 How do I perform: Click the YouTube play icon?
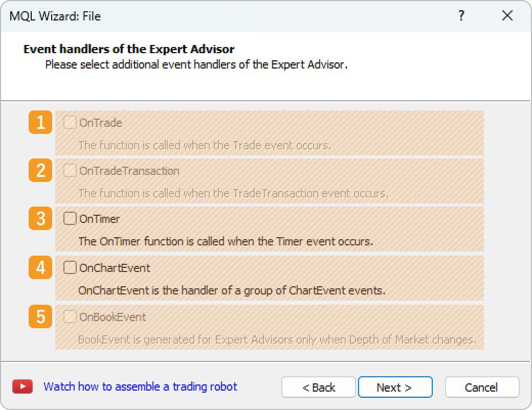pos(23,386)
